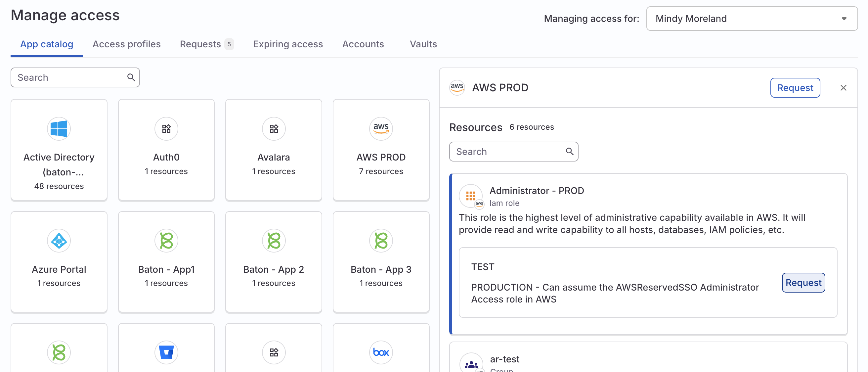Open the Box application tile
Image resolution: width=868 pixels, height=372 pixels.
tap(381, 352)
